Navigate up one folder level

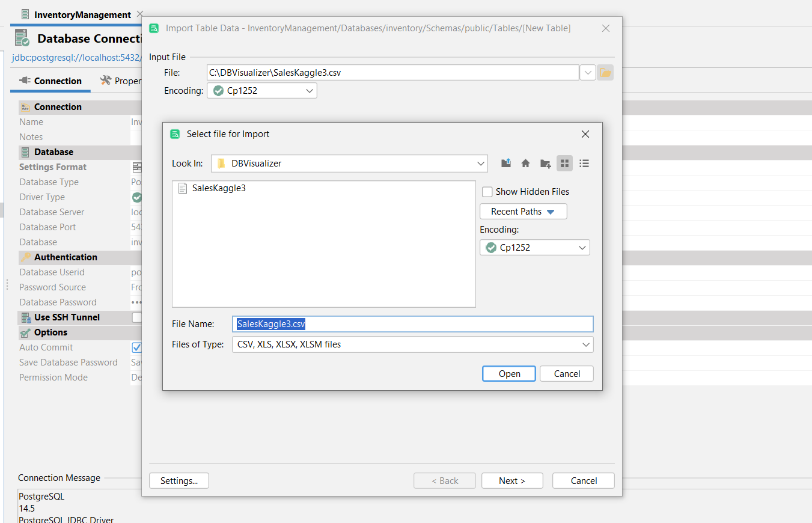(x=505, y=163)
